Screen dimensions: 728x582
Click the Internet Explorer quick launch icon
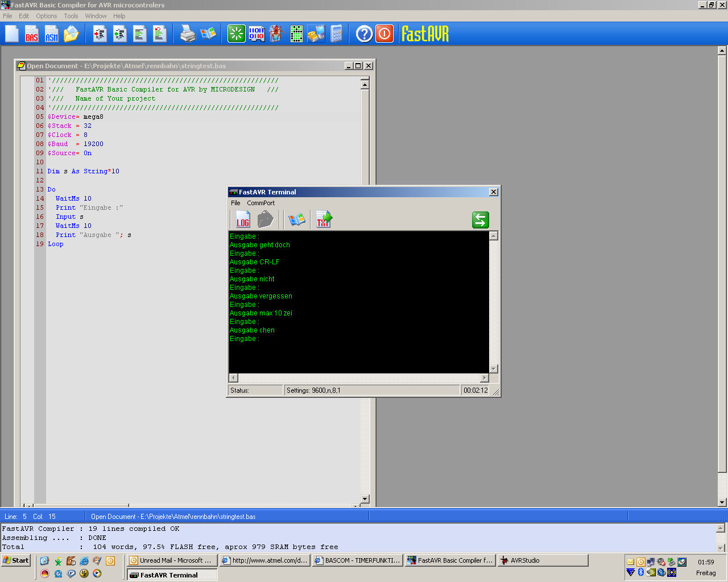pyautogui.click(x=84, y=561)
